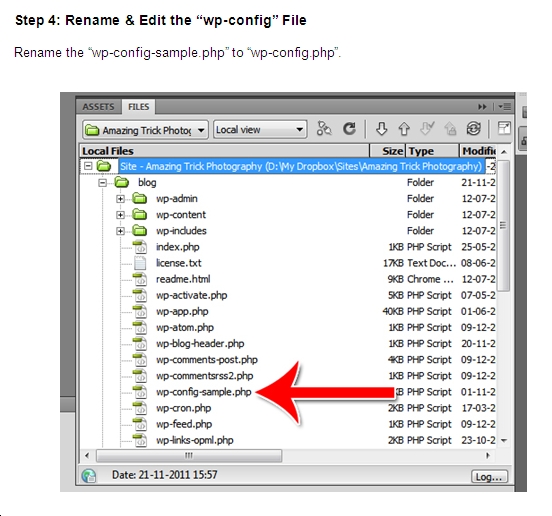Image resolution: width=552 pixels, height=516 pixels.
Task: Click the horizontal scrollbar thumb
Action: click(x=189, y=455)
